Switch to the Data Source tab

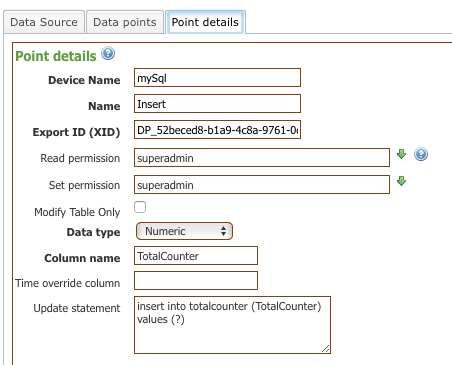click(44, 22)
